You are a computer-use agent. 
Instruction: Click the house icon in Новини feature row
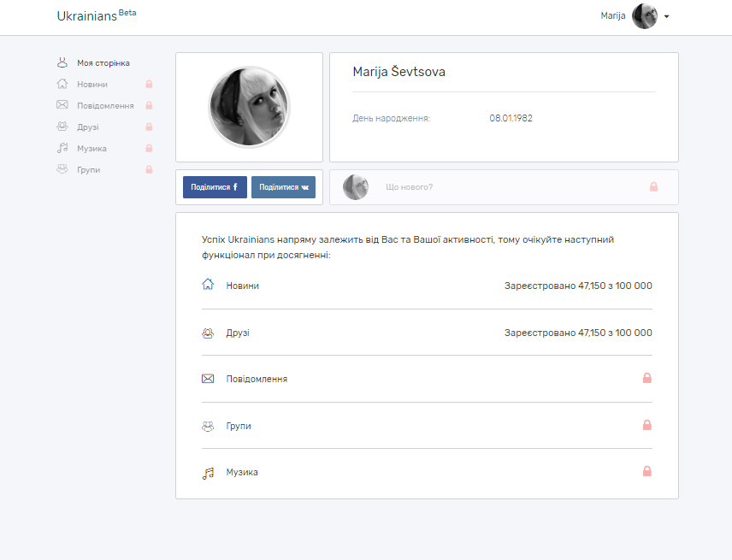(x=208, y=284)
